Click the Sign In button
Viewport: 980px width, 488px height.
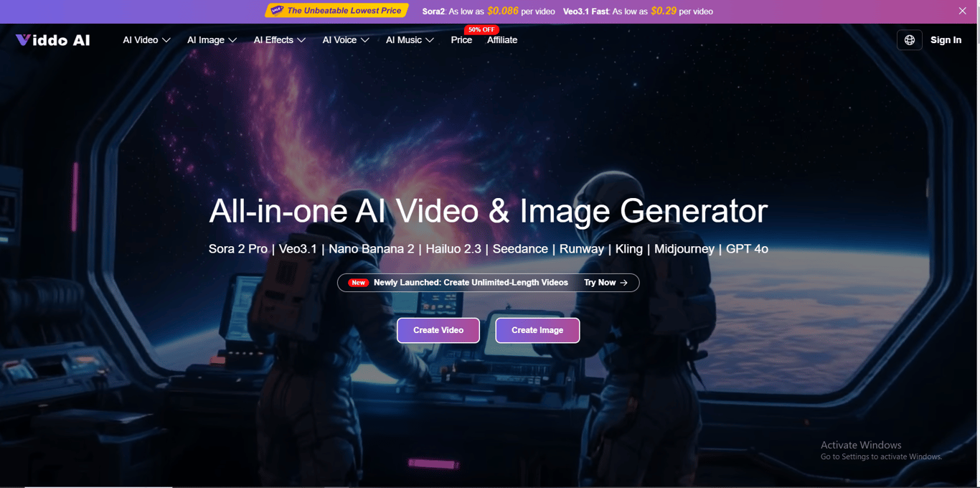tap(946, 40)
